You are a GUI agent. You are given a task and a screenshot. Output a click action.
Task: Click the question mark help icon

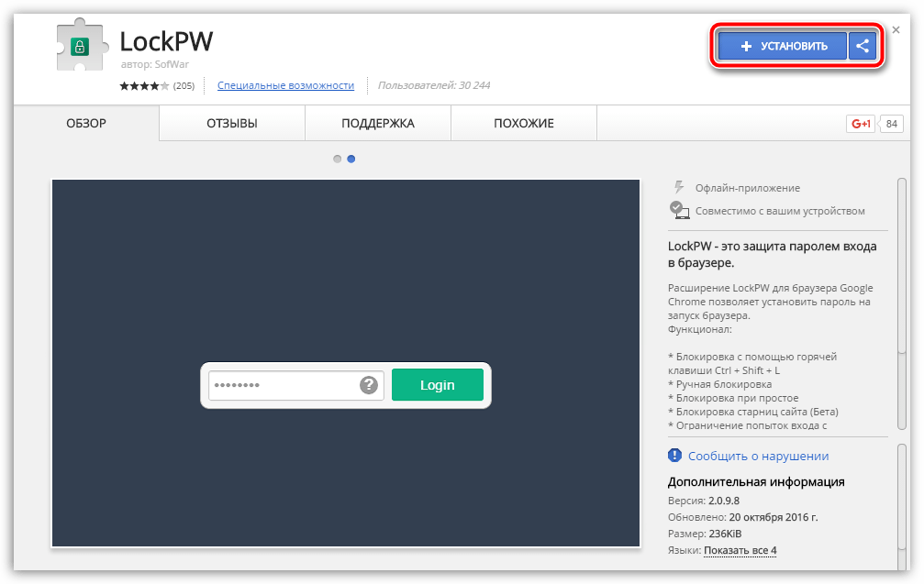tap(369, 385)
